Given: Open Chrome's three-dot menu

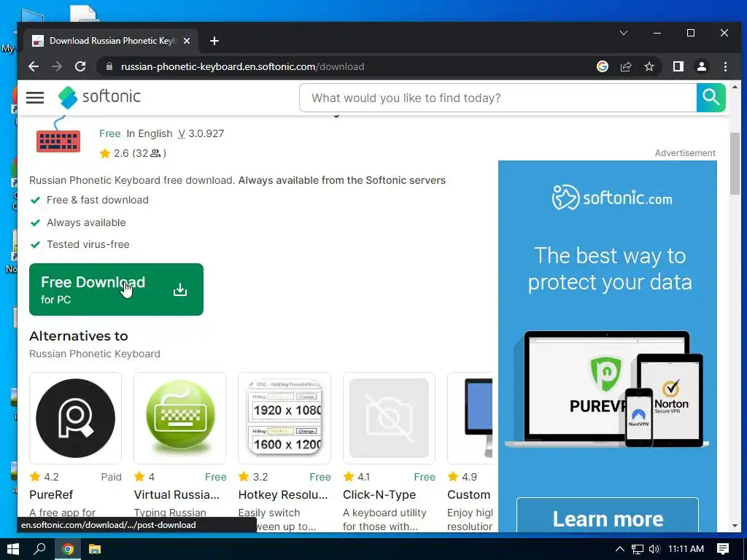Looking at the screenshot, I should [x=725, y=66].
